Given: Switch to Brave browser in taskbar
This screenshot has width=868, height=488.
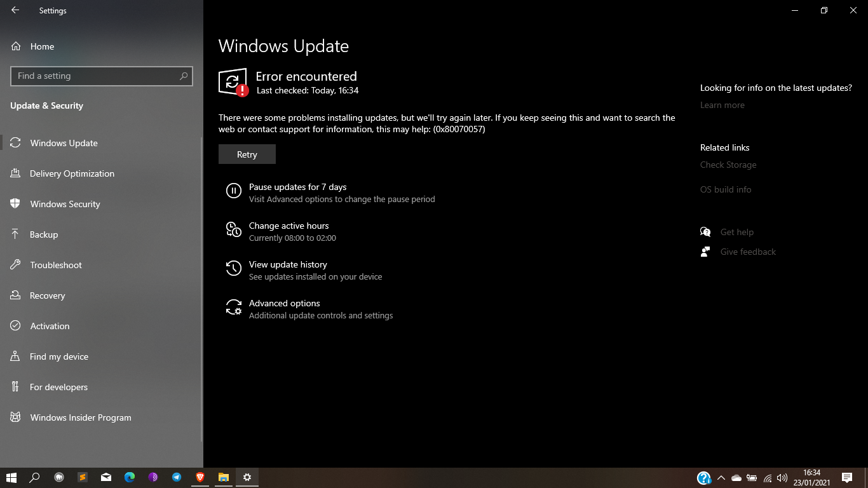Looking at the screenshot, I should pyautogui.click(x=200, y=477).
